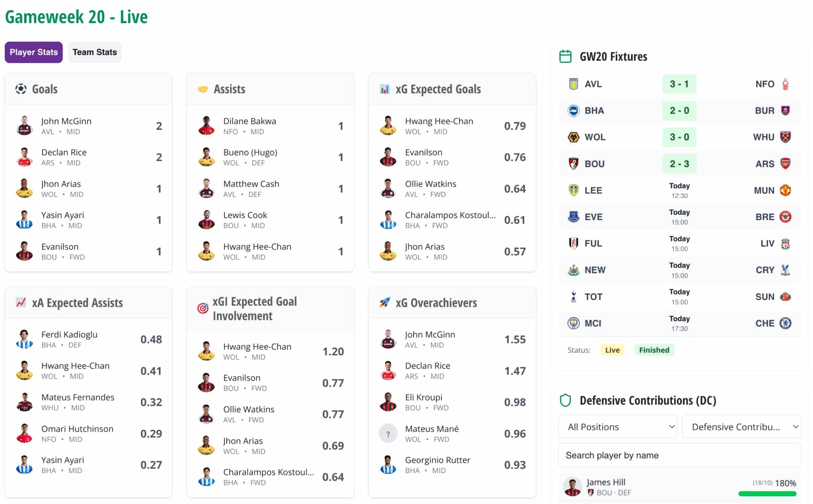Open the All Positions dropdown

coord(617,427)
